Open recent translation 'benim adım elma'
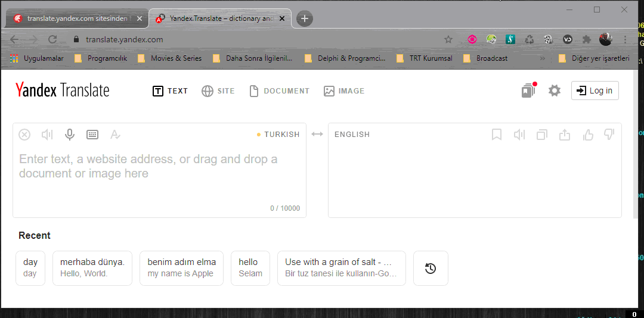Screen dimensions: 644x318 pyautogui.click(x=181, y=269)
